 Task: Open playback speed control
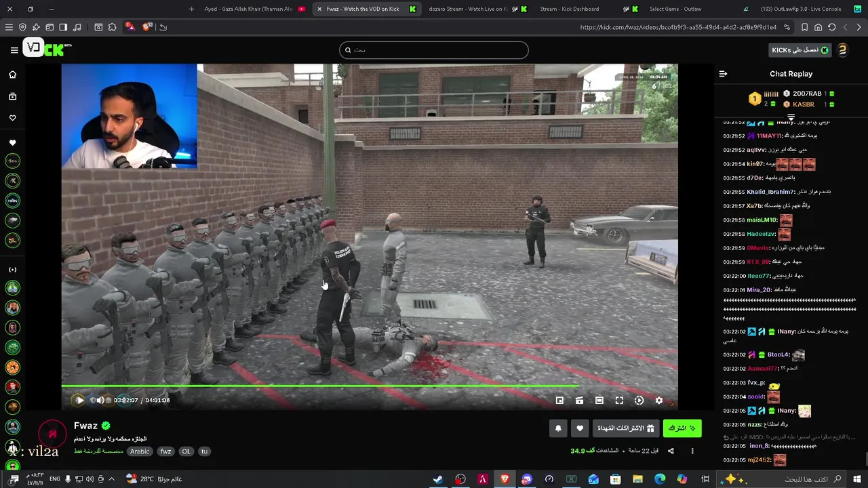pos(639,401)
